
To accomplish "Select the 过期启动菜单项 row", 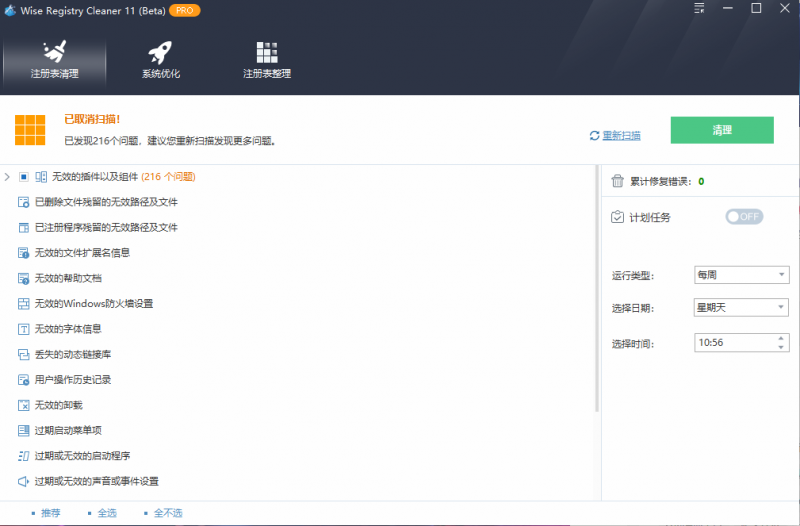I will [68, 431].
